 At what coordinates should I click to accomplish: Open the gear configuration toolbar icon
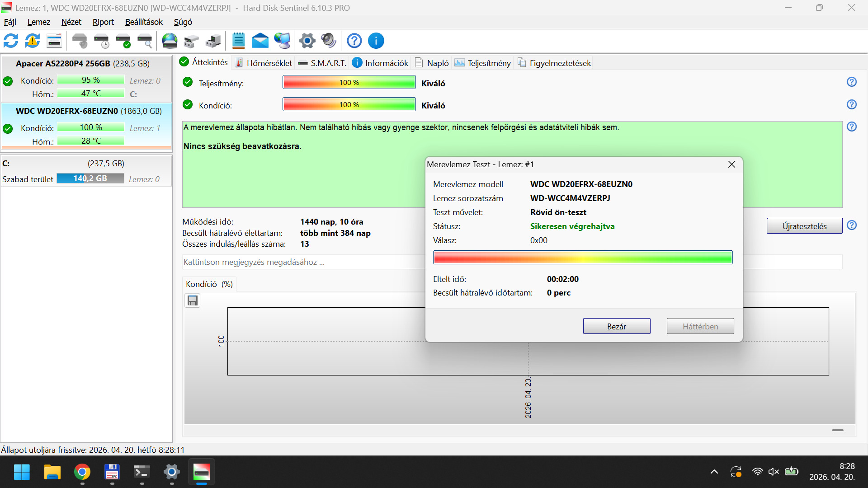point(307,41)
